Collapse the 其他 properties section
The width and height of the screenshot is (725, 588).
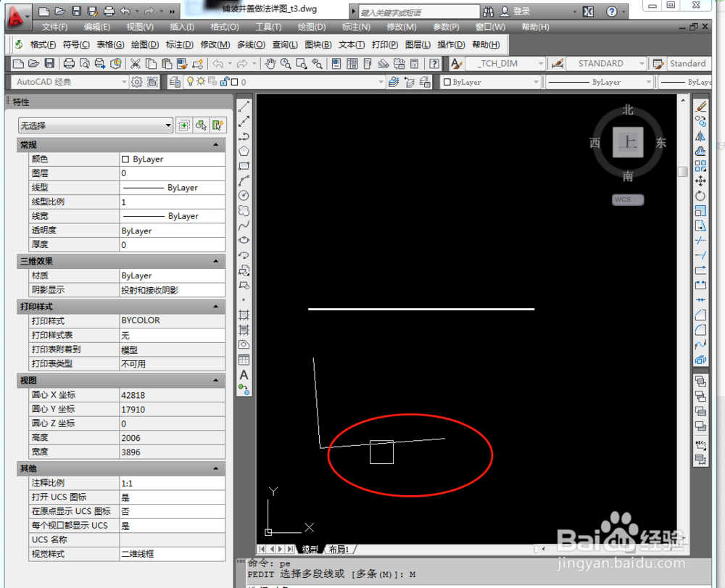(215, 468)
